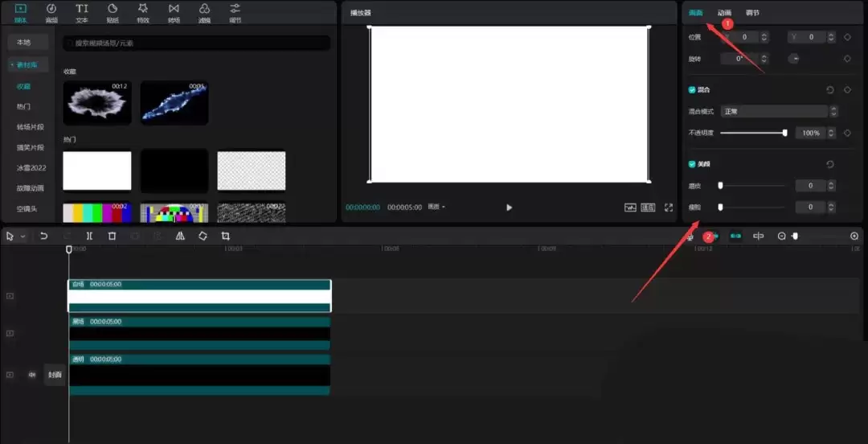
Task: Switch to the 调节 adjust tab in properties
Action: point(751,13)
